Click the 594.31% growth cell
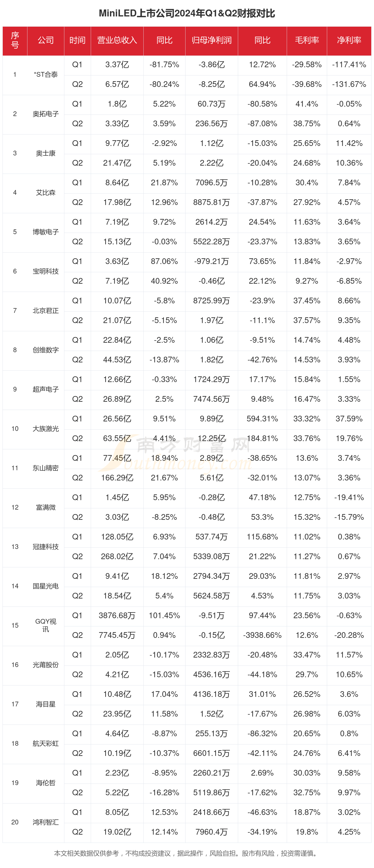Image resolution: width=374 pixels, height=868 pixels. 262,419
